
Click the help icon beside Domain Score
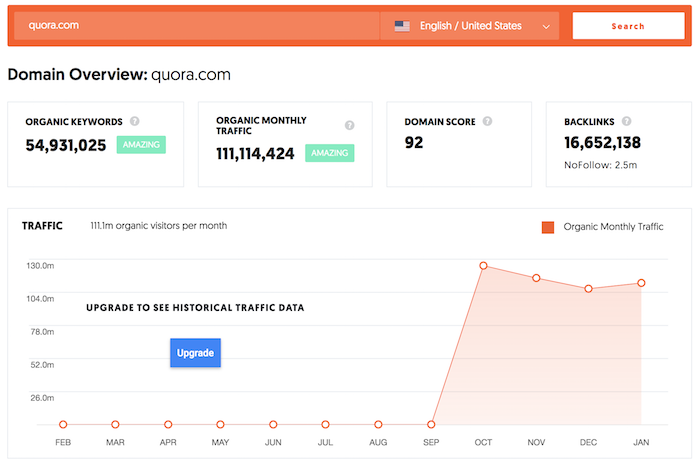tap(488, 121)
